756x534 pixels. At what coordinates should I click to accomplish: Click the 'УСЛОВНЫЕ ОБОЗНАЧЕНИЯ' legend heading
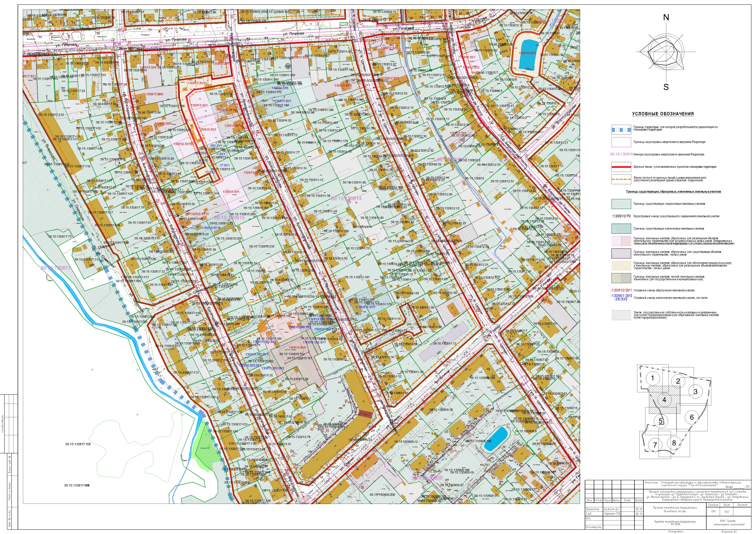pyautogui.click(x=663, y=114)
